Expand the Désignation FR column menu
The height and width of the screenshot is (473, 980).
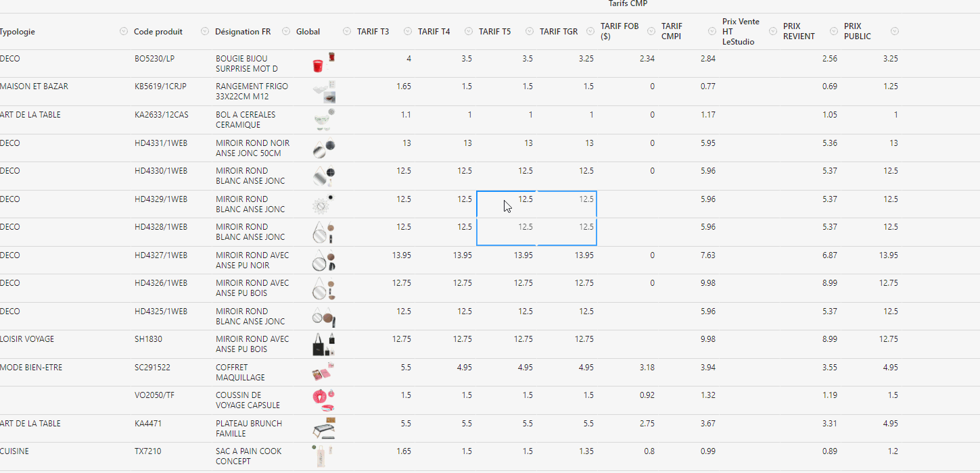(x=285, y=31)
